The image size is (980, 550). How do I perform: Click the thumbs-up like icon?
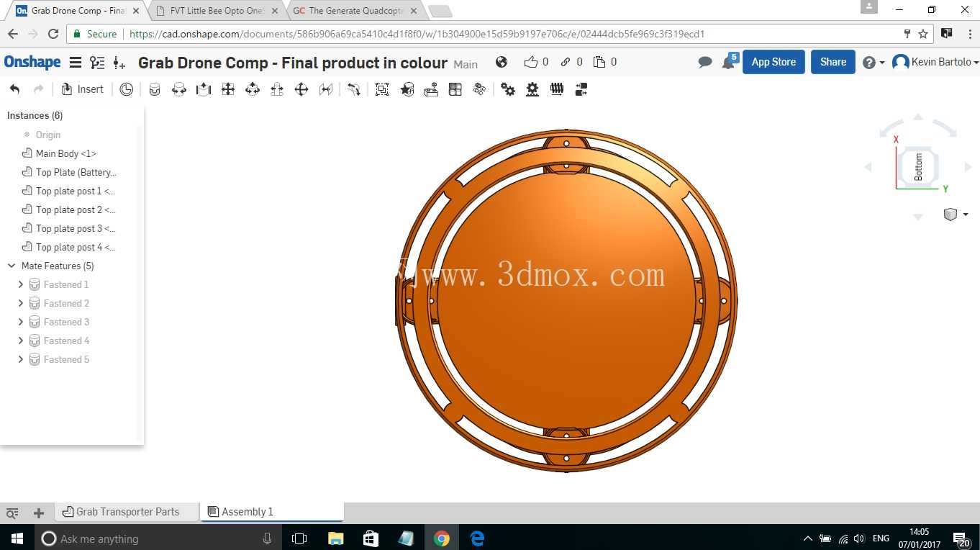[x=531, y=62]
